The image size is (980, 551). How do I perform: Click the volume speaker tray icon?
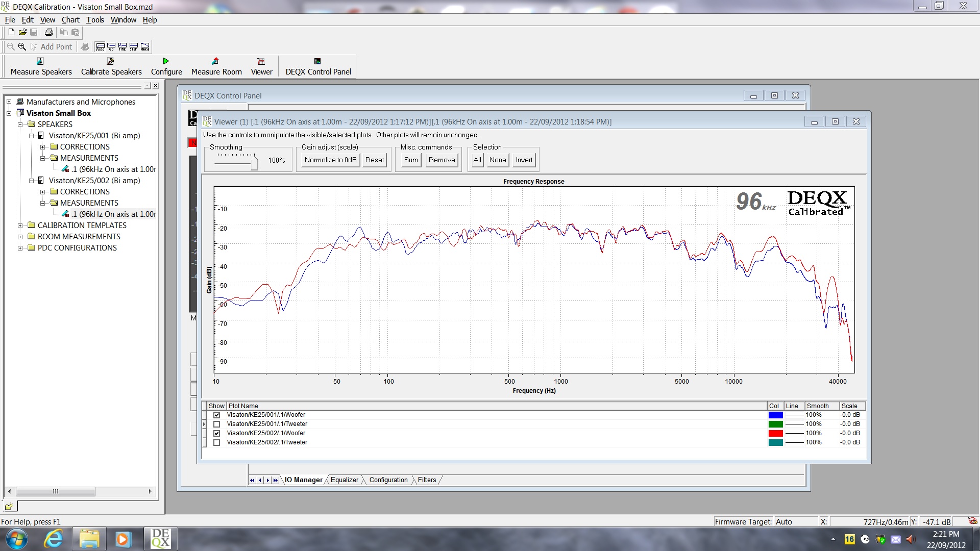[x=911, y=539]
